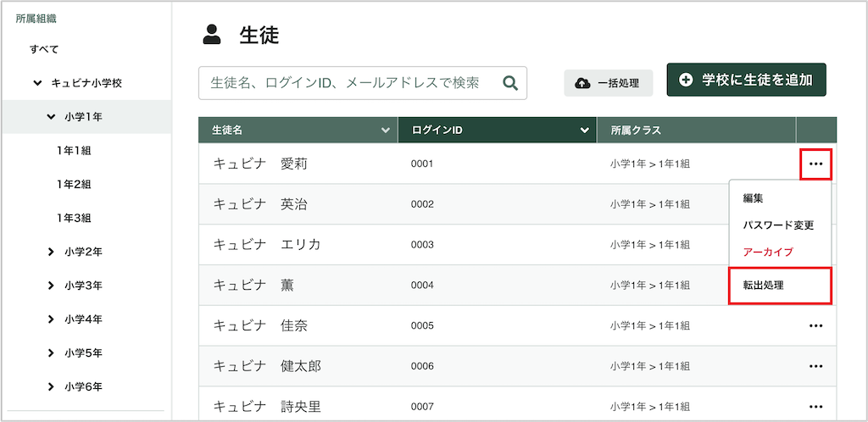Select すべて in the organization tree
This screenshot has height=422, width=868.
[x=44, y=49]
